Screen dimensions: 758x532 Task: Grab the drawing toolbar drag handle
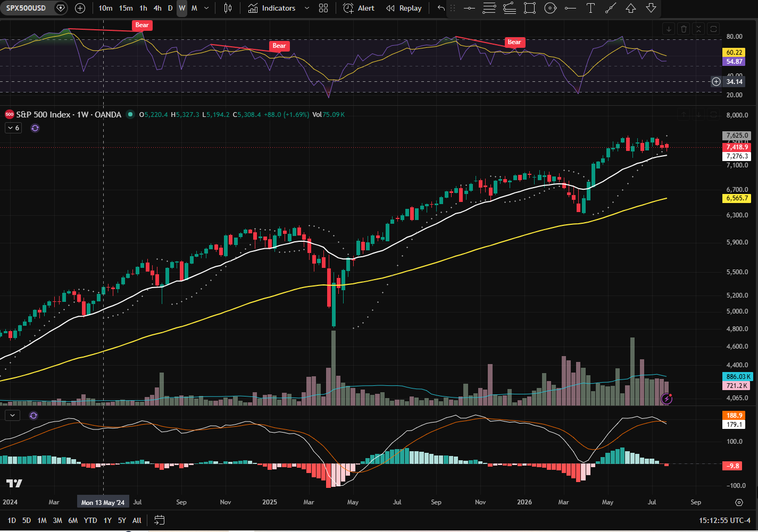[453, 8]
